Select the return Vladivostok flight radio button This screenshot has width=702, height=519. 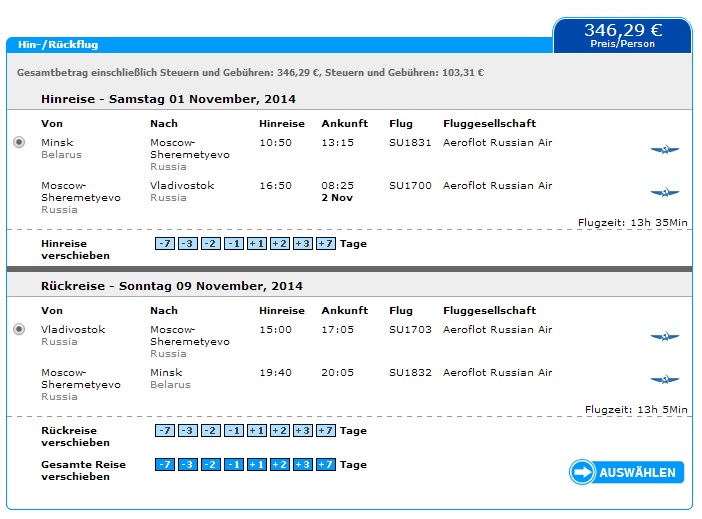click(19, 330)
